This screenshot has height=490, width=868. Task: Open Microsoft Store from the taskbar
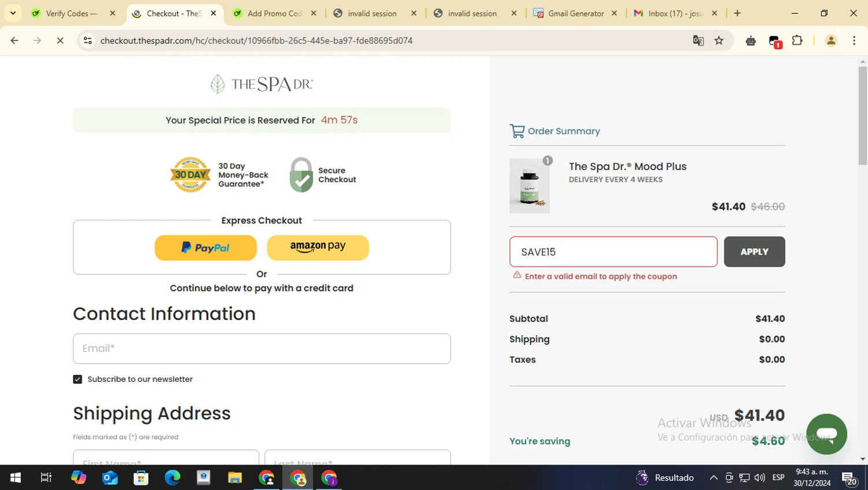coord(141,478)
